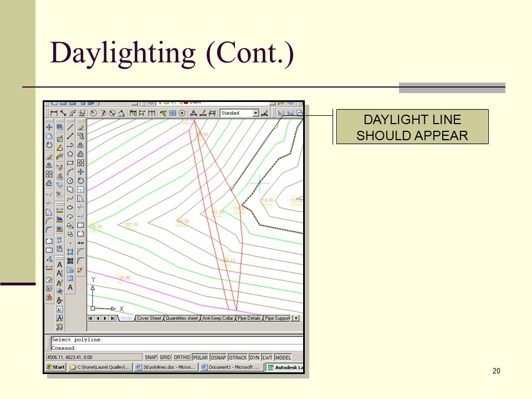Open the Laurel.Qualley folder taskbar item
Viewport: 532px width, 399px height.
100,367
